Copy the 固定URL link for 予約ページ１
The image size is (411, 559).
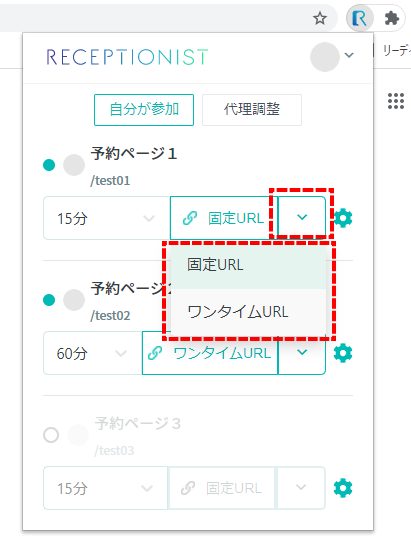[x=224, y=218]
